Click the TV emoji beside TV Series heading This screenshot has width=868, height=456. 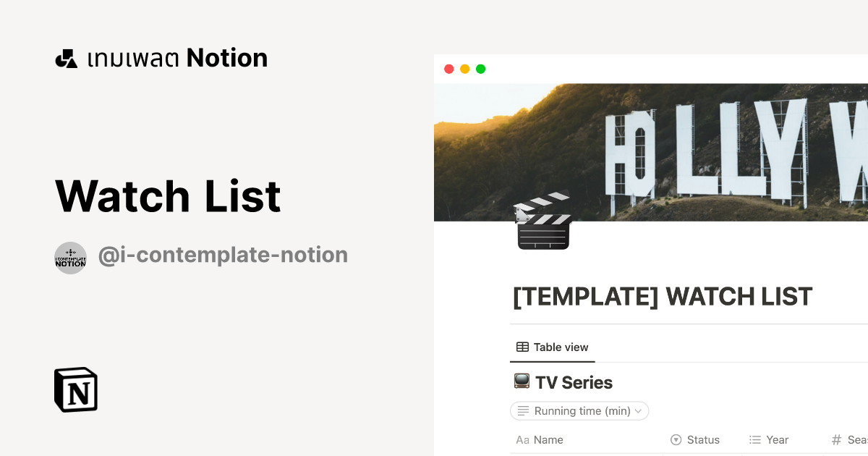[x=521, y=381]
